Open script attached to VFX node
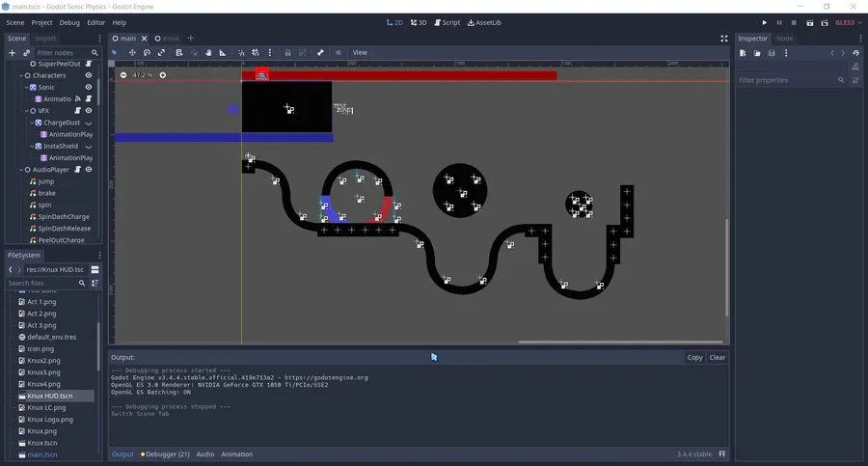Screen dimensions: 868x466 (77, 111)
